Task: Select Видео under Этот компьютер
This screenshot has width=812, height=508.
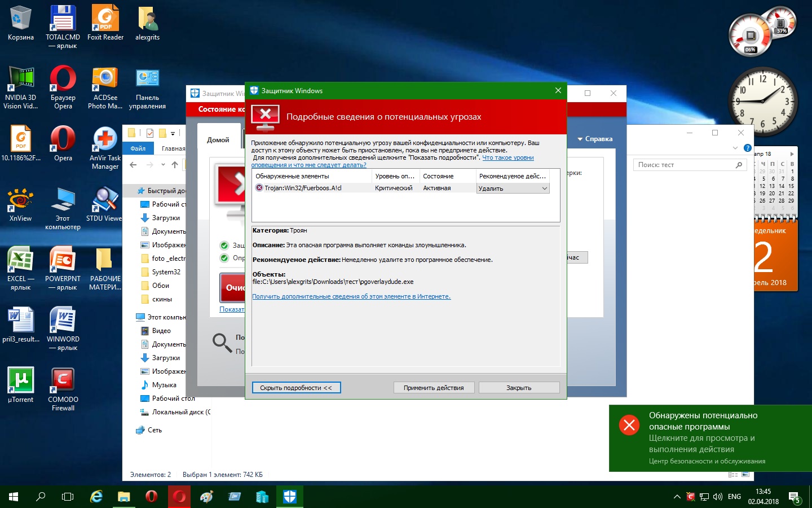Action: [161, 331]
